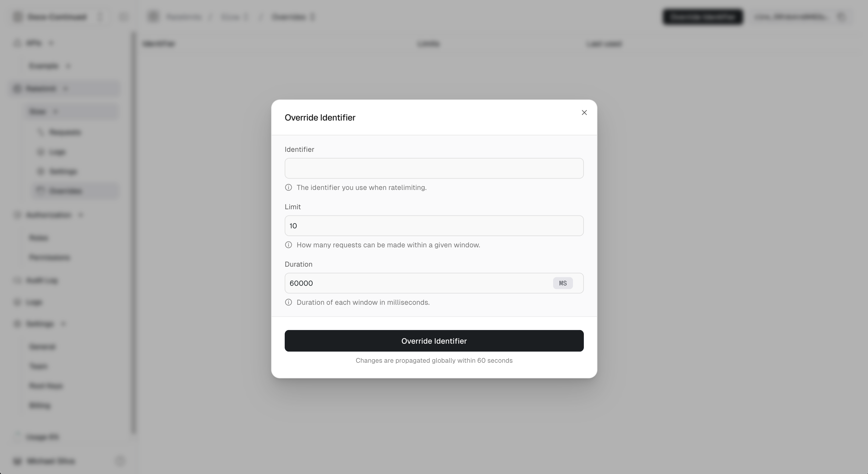Click the workspace icon at top of sidebar
This screenshot has width=868, height=474.
[17, 17]
